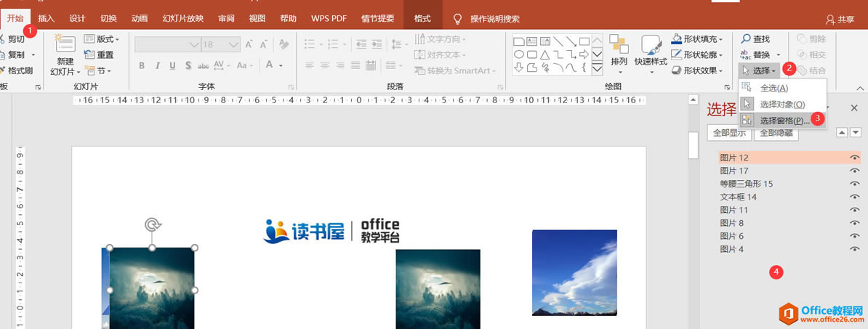This screenshot has width=868, height=329.
Task: Hide 图片 12 using its eye icon
Action: [855, 158]
